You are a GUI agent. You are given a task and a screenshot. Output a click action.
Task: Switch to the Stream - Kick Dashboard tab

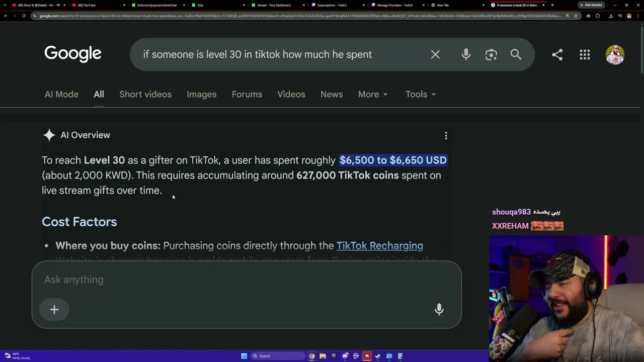point(278,5)
